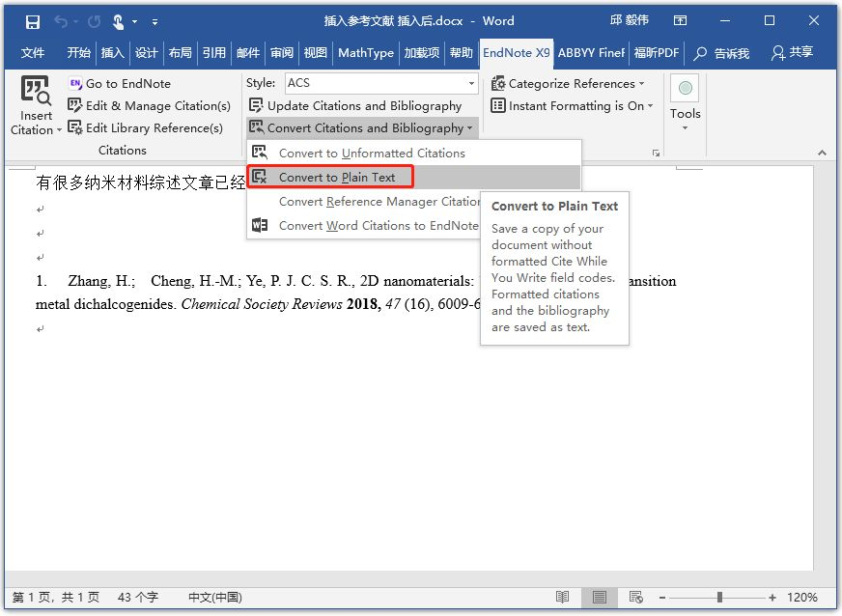The height and width of the screenshot is (616, 842).
Task: Click the Go to EndNote EN icon
Action: [x=75, y=83]
